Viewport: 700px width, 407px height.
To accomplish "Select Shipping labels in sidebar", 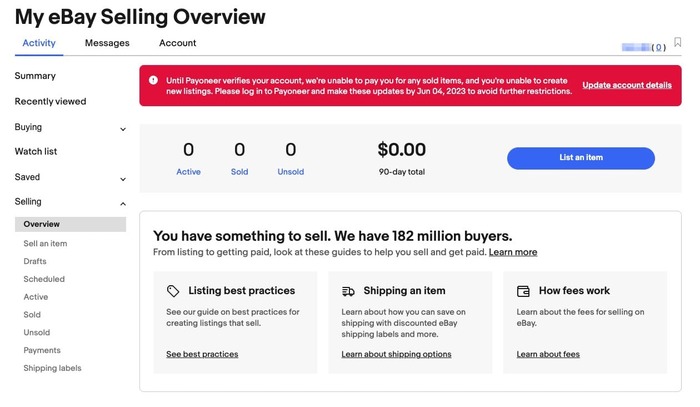I will (x=52, y=368).
